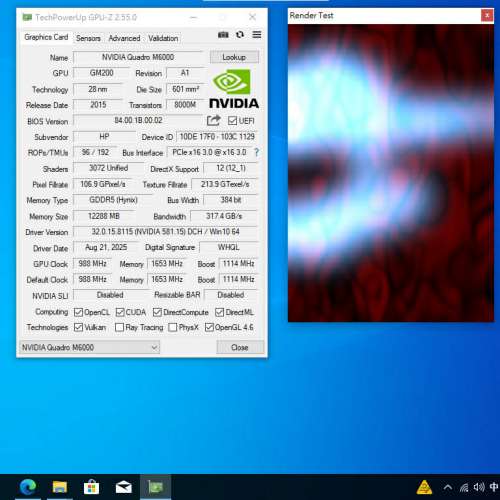The height and width of the screenshot is (500, 500).
Task: Click the Pixel Fillrate value 106.9 GPixel/s
Action: click(x=103, y=184)
